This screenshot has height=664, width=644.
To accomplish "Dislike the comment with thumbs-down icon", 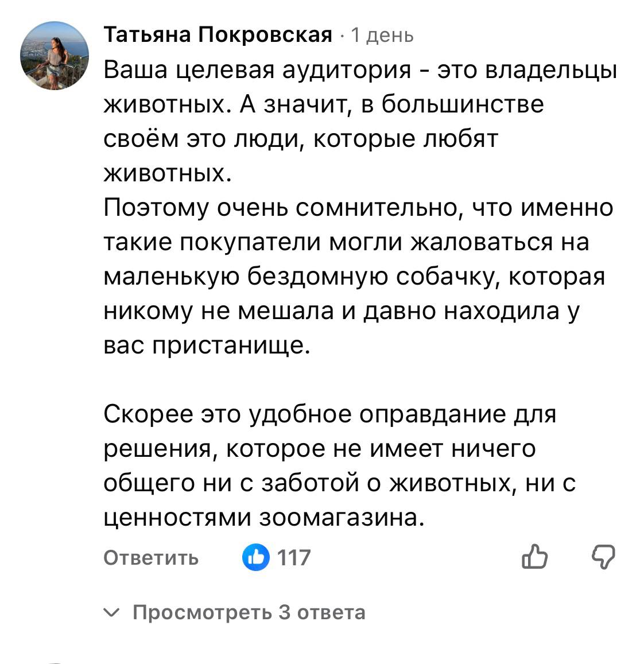I will (603, 557).
